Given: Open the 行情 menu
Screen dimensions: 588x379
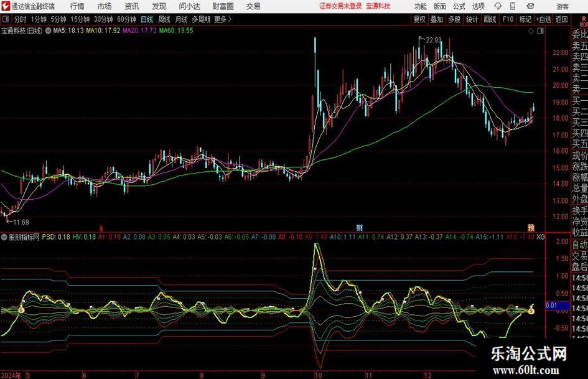Looking at the screenshot, I should tap(77, 6).
